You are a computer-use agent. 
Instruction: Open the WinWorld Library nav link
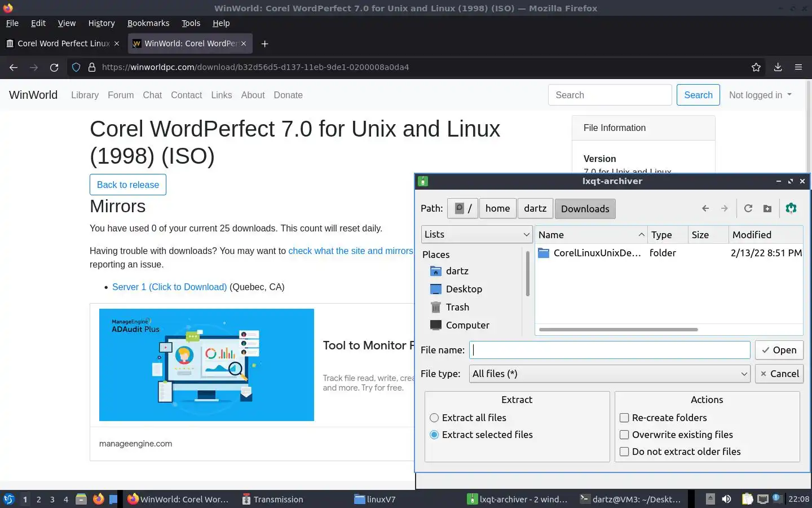click(x=85, y=95)
